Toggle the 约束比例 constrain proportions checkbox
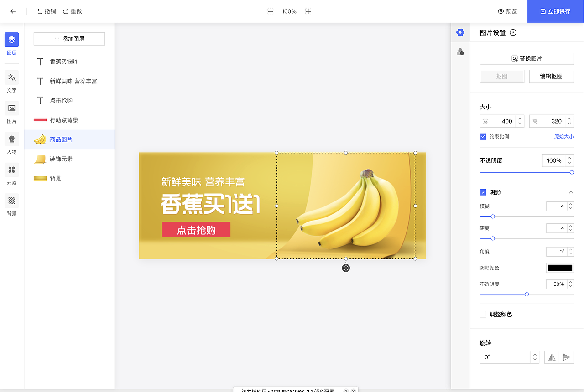The height and width of the screenshot is (392, 584). pyautogui.click(x=482, y=136)
